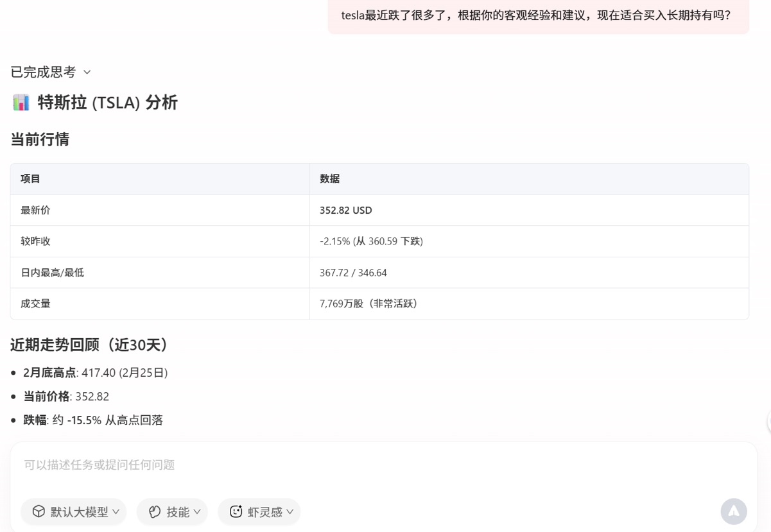771x532 pixels.
Task: Open the 技能 skills dropdown
Action: (172, 511)
